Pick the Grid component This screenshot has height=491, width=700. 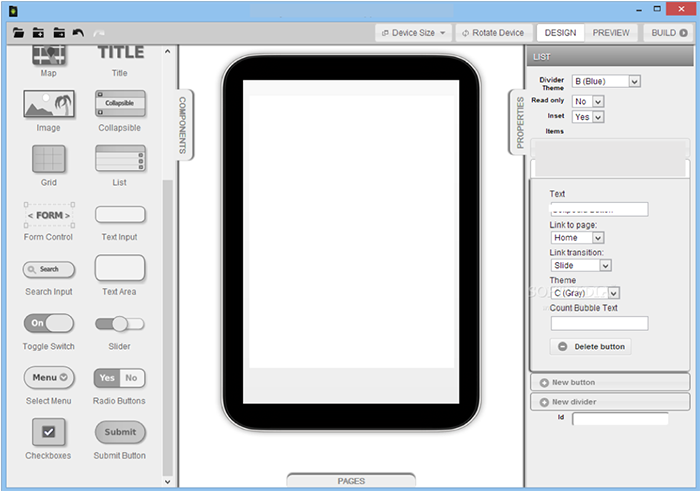pos(48,159)
